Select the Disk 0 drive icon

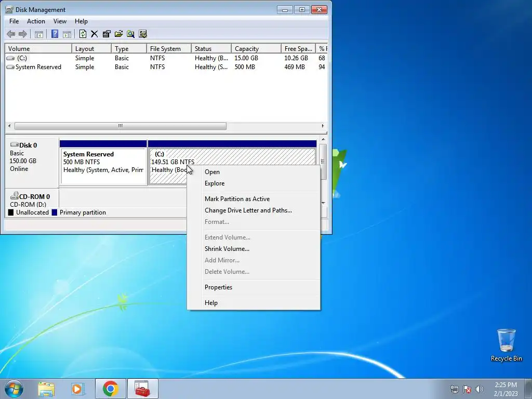tap(14, 144)
